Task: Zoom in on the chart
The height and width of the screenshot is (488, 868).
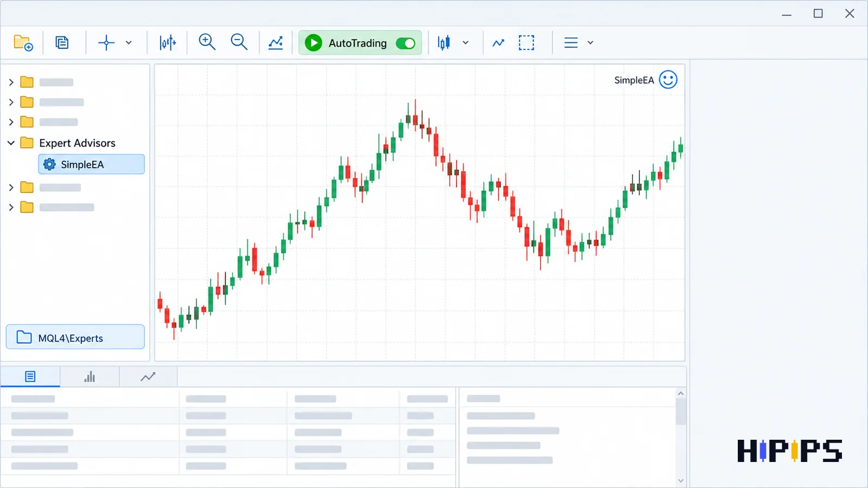Action: (x=207, y=42)
